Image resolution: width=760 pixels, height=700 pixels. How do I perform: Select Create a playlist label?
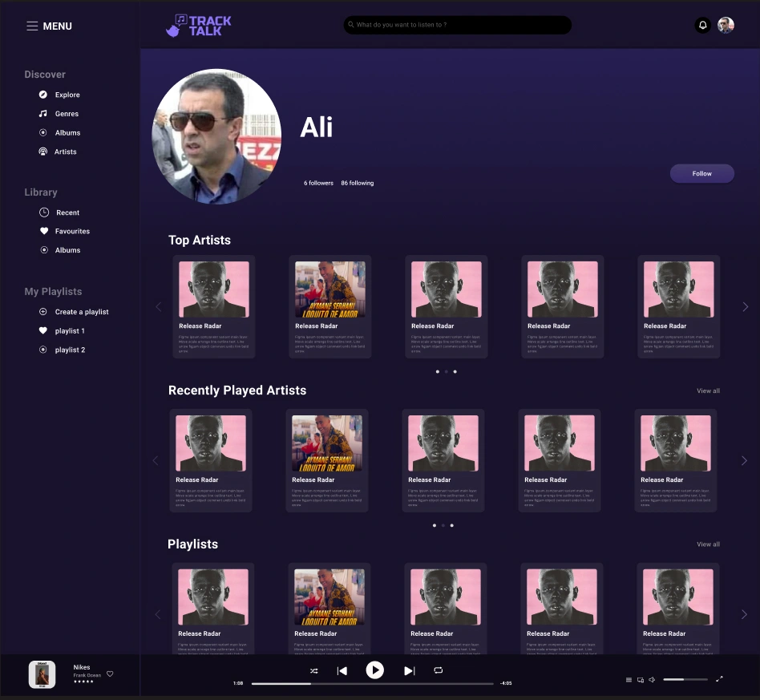[82, 312]
